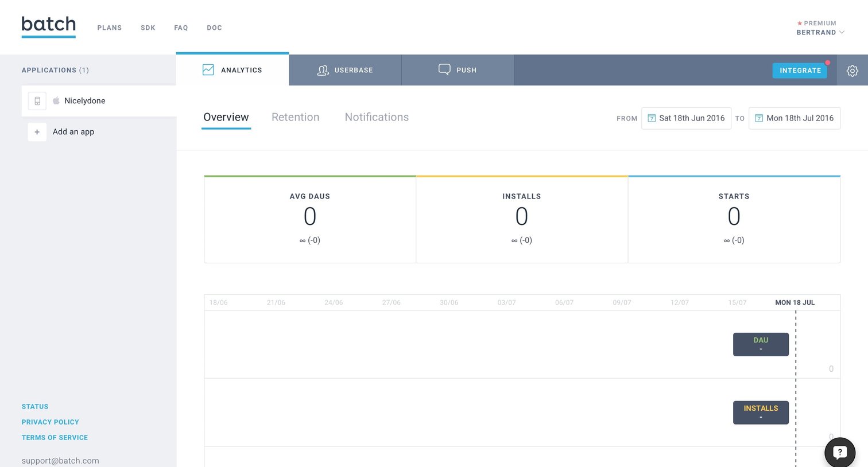The image size is (868, 467).
Task: Click the phone icon beside Nicelydone
Action: (x=37, y=101)
